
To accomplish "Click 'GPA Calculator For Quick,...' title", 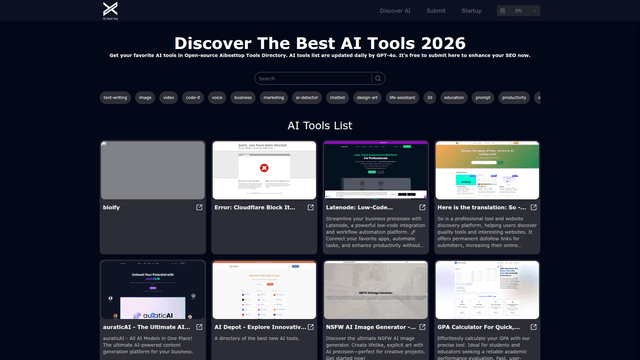I will pyautogui.click(x=479, y=327).
